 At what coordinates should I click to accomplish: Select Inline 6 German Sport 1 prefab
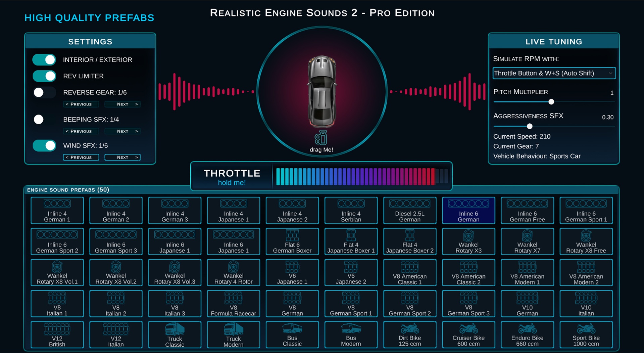point(586,210)
